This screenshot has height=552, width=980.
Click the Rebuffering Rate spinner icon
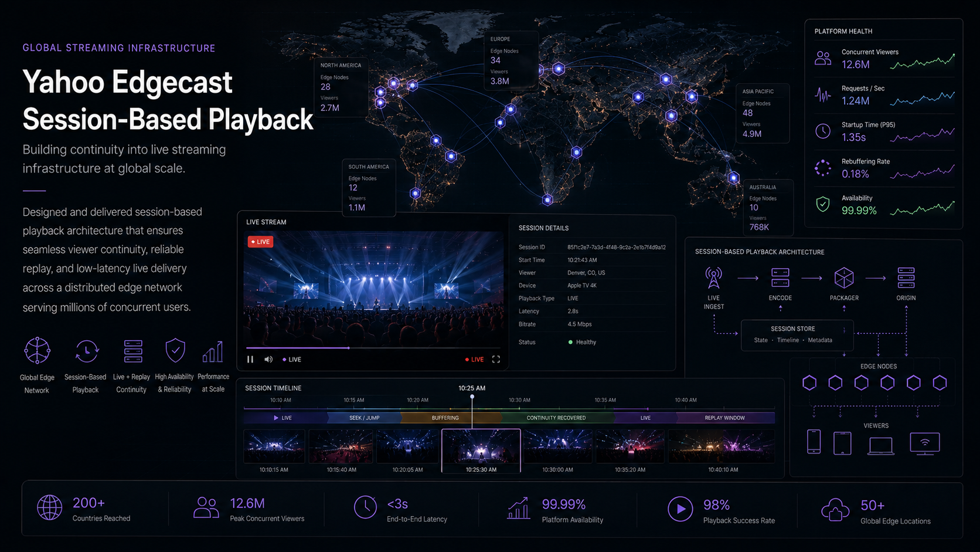pos(823,168)
